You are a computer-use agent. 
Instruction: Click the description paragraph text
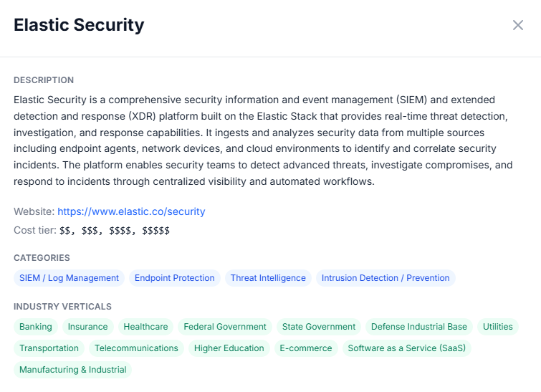pyautogui.click(x=263, y=140)
